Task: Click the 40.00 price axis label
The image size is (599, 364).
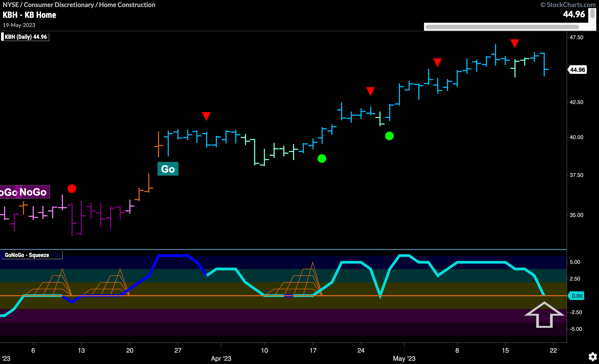Action: 577,137
